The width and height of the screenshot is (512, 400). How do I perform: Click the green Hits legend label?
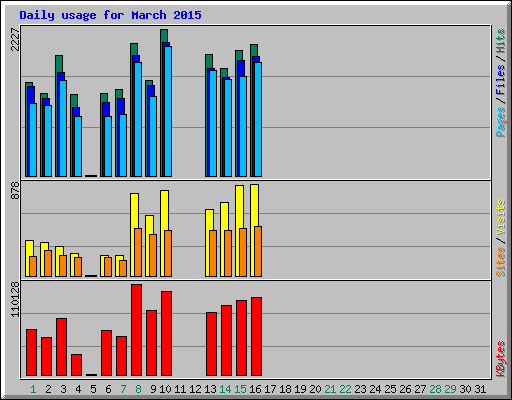[501, 41]
